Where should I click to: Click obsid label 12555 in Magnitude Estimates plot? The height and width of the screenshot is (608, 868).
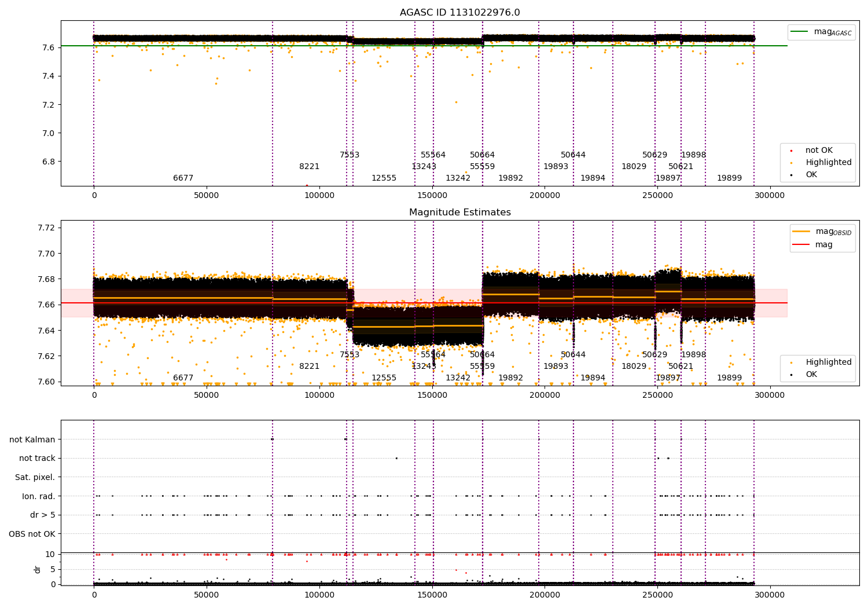click(384, 378)
